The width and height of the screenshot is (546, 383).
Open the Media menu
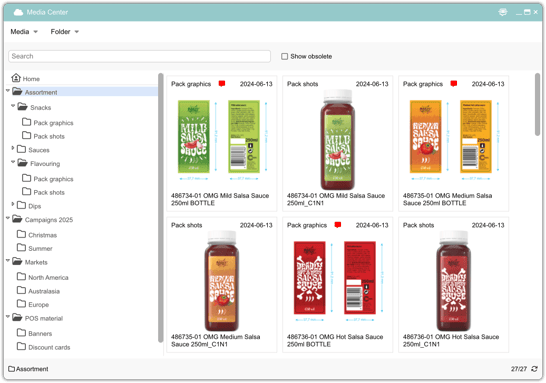tap(24, 32)
